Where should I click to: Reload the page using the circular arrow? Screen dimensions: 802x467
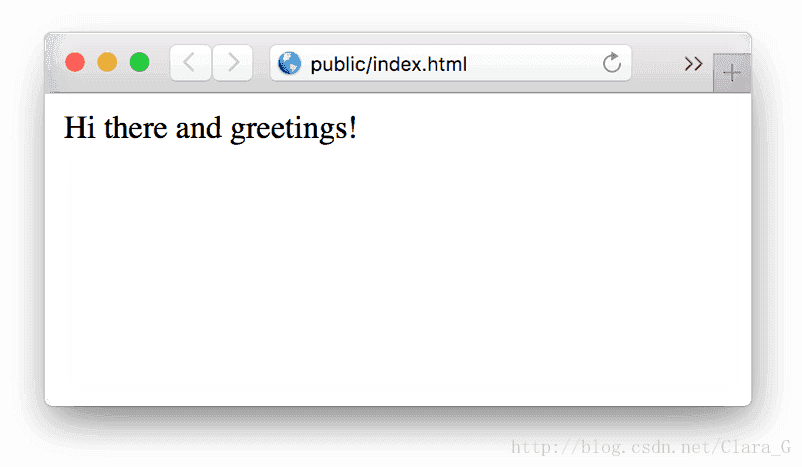(611, 63)
